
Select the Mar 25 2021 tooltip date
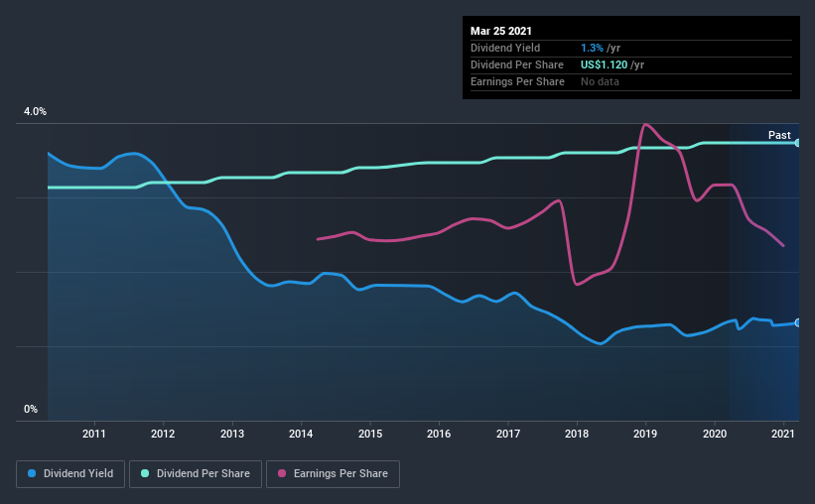502,31
